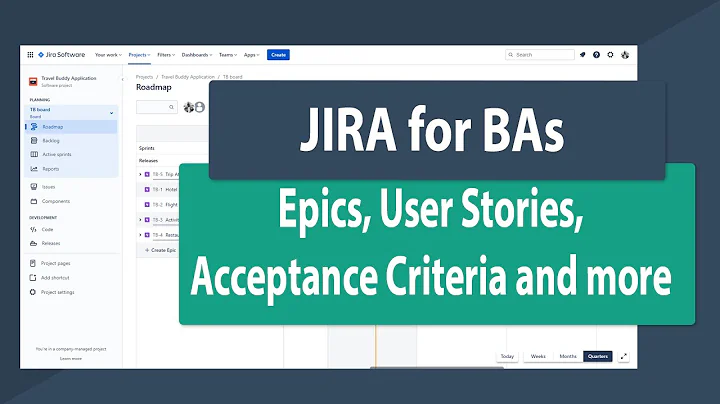This screenshot has width=720, height=404.
Task: Open the Teams dropdown menu
Action: click(228, 55)
